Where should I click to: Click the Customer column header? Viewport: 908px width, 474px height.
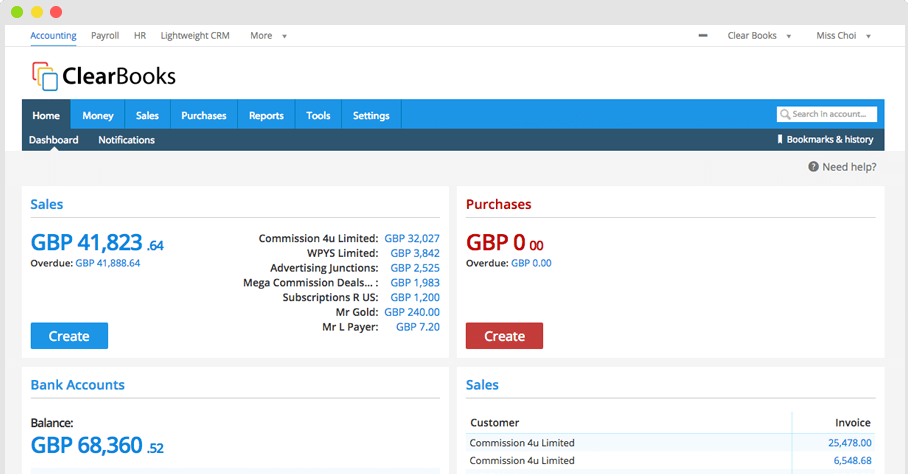(x=495, y=422)
